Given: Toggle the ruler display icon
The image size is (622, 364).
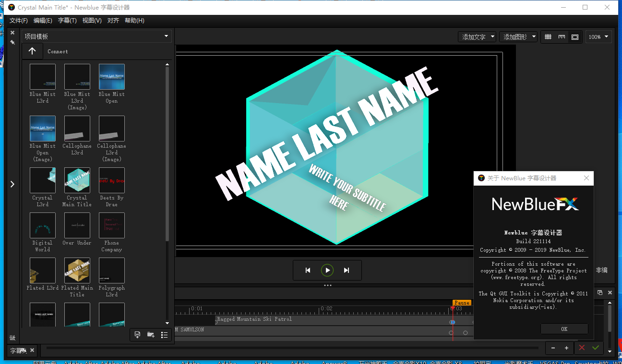Looking at the screenshot, I should (562, 37).
